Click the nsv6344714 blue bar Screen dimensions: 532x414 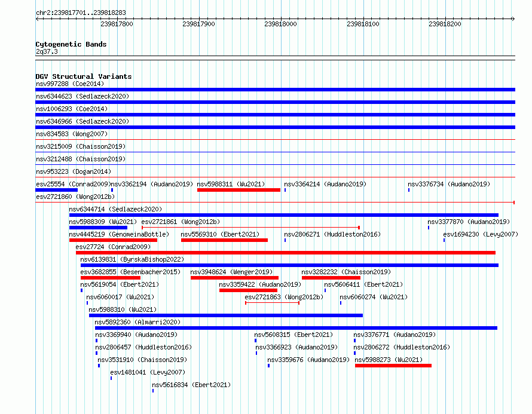284,215
